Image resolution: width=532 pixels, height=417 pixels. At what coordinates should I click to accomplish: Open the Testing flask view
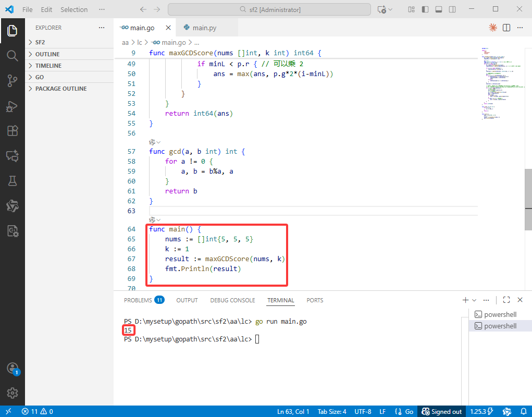[x=12, y=181]
